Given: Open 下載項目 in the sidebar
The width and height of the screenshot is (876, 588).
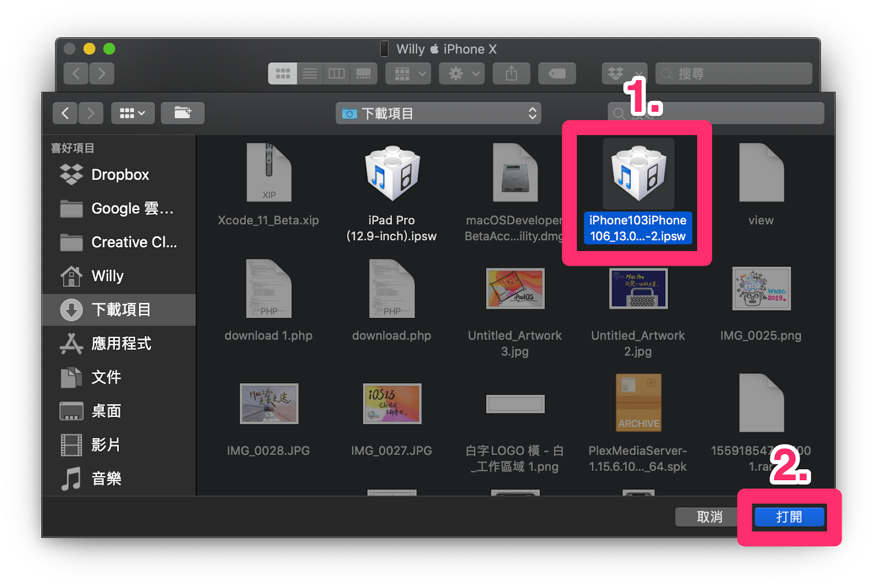Looking at the screenshot, I should [x=119, y=310].
